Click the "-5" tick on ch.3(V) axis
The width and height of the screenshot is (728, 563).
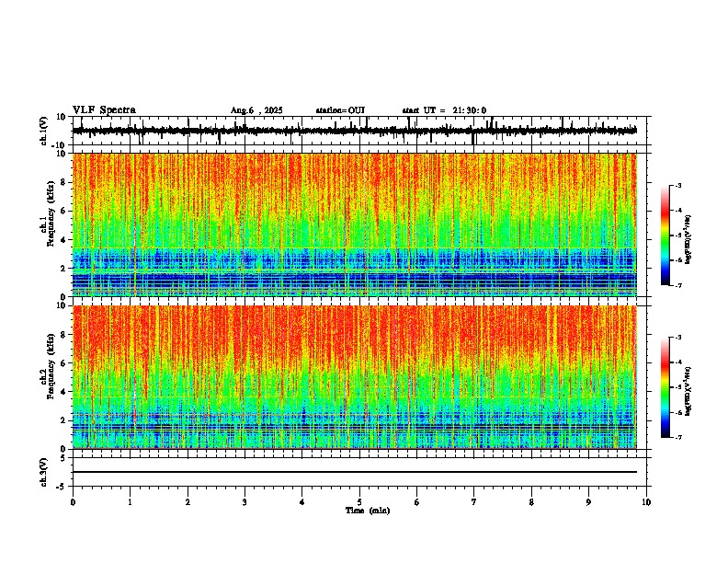[62, 487]
